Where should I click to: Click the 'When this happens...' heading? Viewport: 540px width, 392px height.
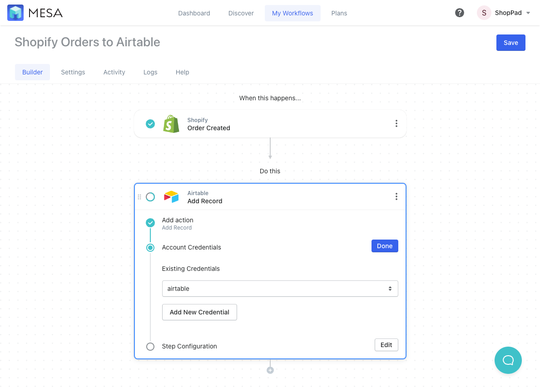coord(270,98)
